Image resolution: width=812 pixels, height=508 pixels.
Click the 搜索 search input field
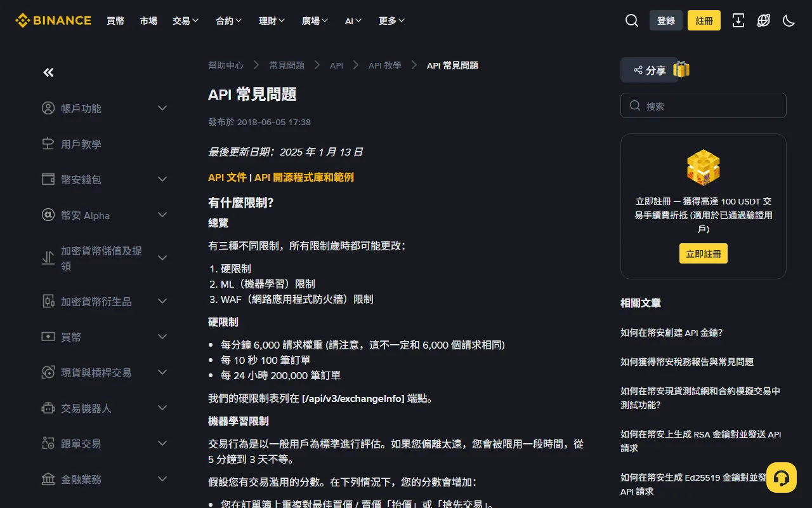coord(704,105)
